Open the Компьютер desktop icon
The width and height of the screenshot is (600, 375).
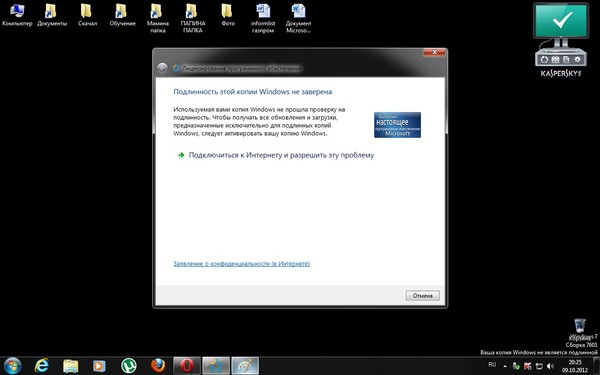pyautogui.click(x=17, y=15)
